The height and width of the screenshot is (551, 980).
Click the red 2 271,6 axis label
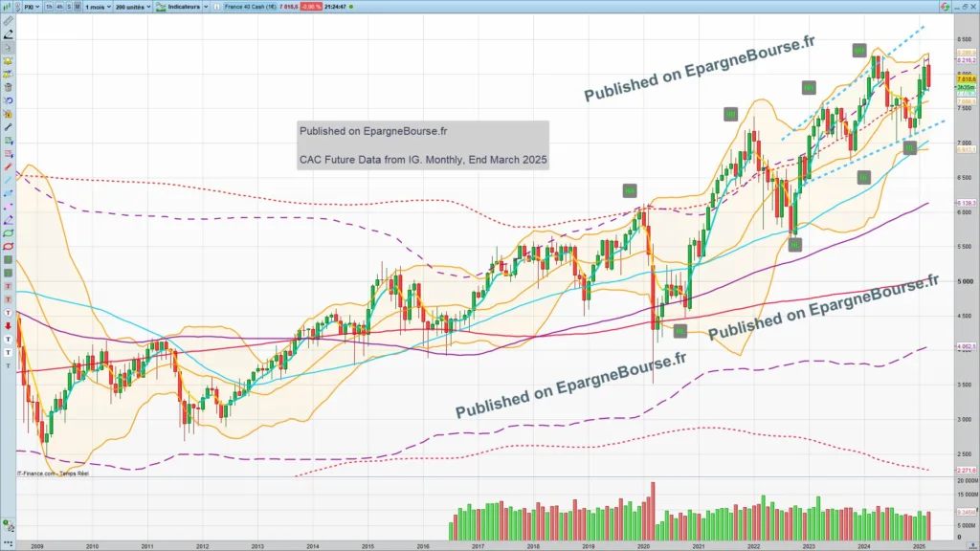pos(966,470)
